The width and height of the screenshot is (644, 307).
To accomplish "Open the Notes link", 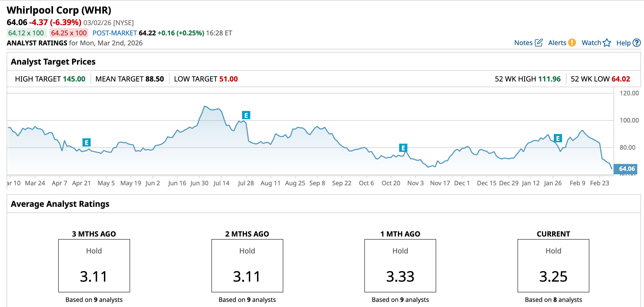I will coord(523,43).
